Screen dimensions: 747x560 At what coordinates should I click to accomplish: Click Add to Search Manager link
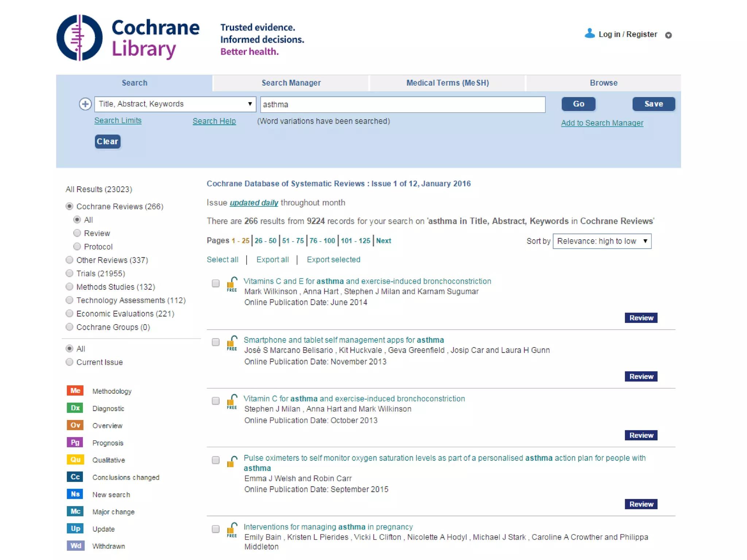[602, 123]
